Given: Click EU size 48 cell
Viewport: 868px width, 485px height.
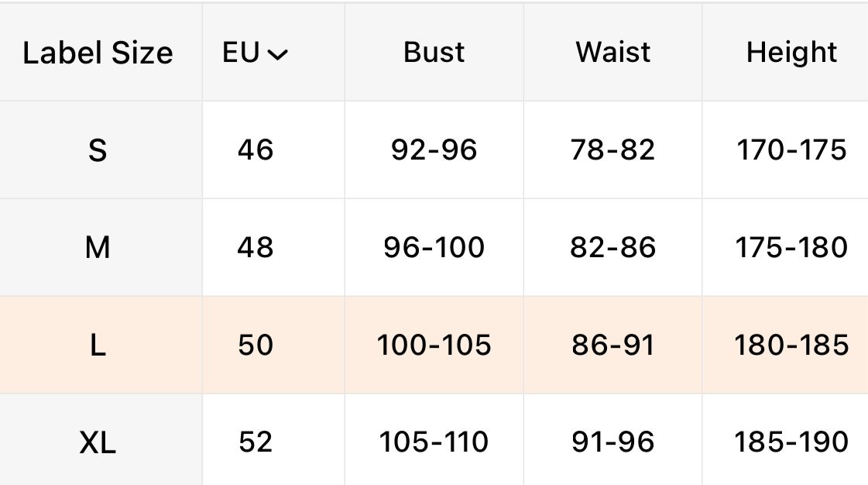Looking at the screenshot, I should pos(256,247).
